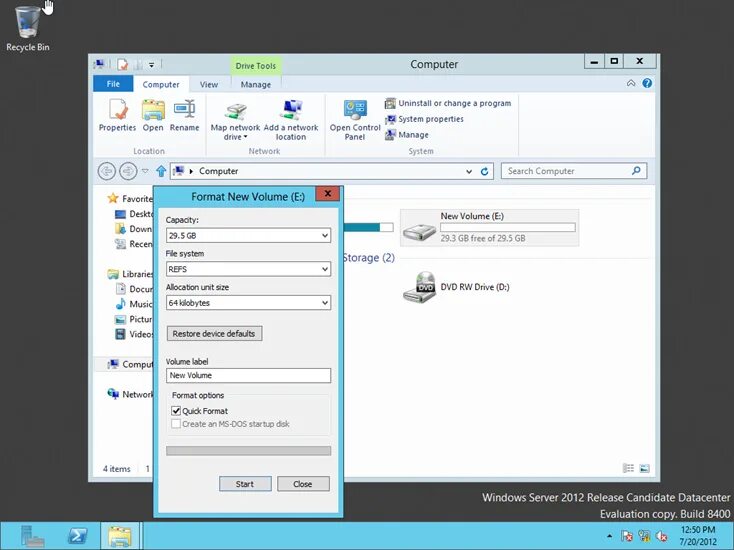Click the Close button in Format dialog
The image size is (734, 550).
[x=303, y=484]
